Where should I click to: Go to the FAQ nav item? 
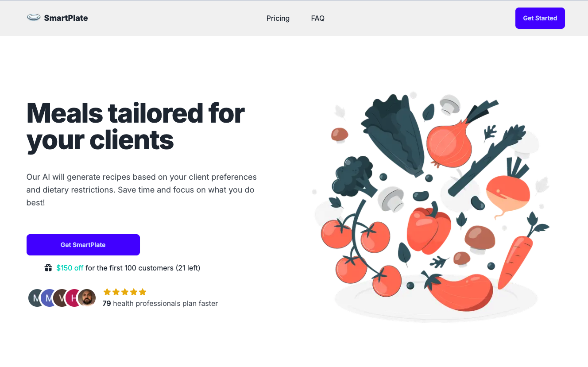click(x=318, y=18)
